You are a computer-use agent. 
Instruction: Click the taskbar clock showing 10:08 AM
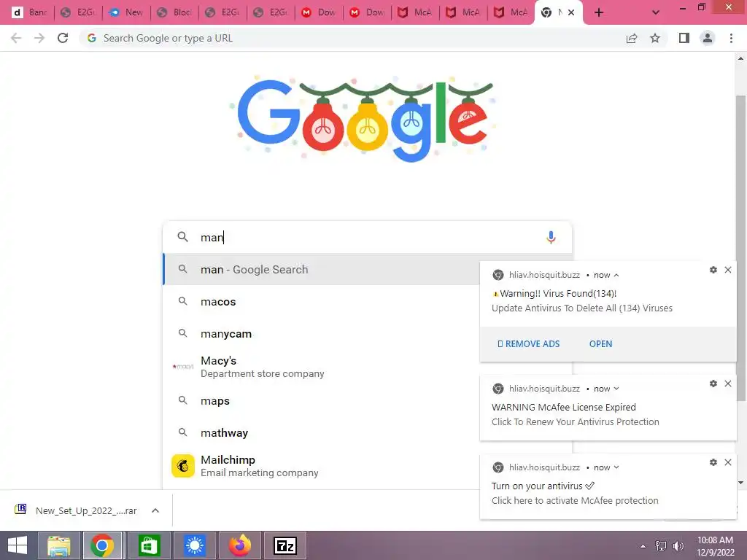tap(716, 546)
